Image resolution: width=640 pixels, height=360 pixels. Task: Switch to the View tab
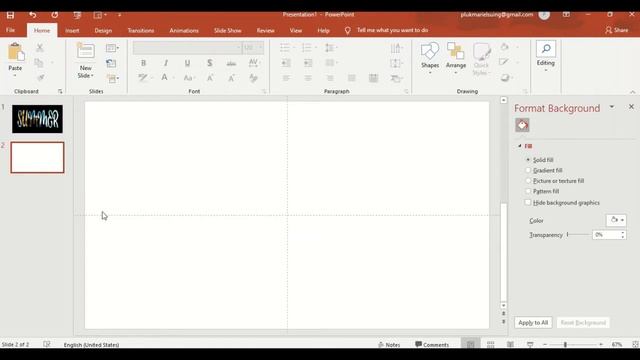[296, 31]
